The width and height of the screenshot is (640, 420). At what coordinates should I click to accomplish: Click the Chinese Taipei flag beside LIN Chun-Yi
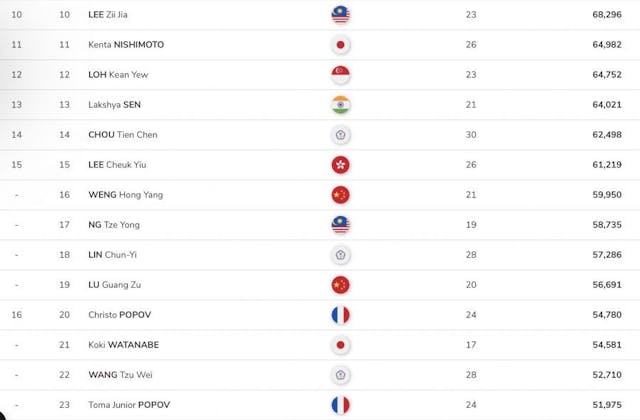pyautogui.click(x=340, y=255)
